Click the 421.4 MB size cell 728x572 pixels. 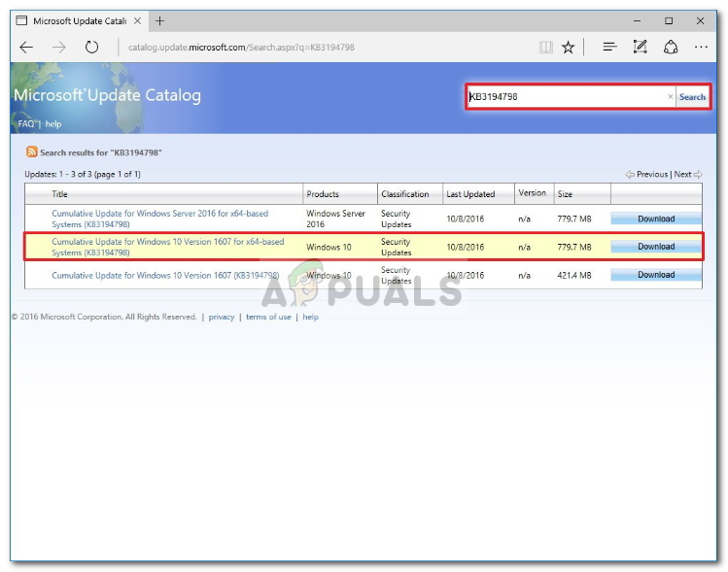point(574,275)
